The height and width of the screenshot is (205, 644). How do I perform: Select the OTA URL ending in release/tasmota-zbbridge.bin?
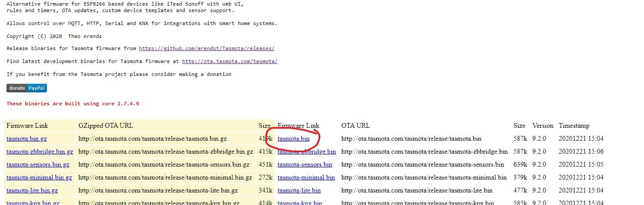[425, 151]
